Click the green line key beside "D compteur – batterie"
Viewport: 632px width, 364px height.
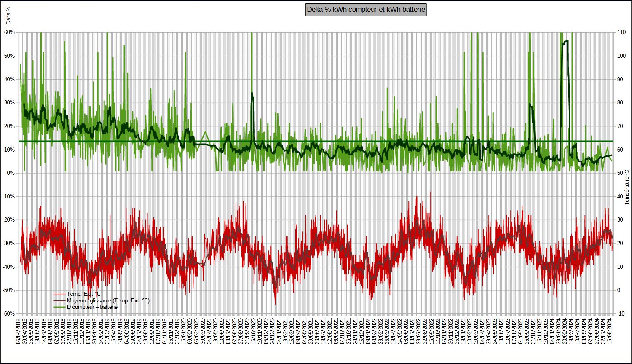tap(59, 307)
